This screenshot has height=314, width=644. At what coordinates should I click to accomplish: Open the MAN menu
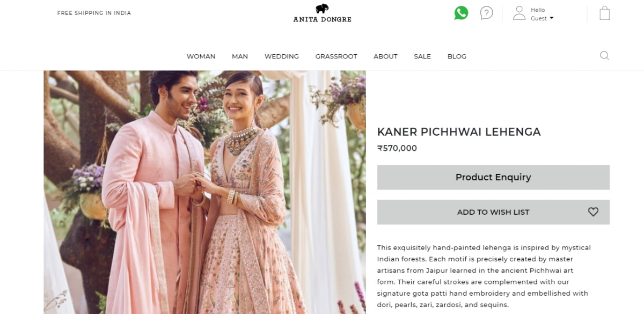[x=240, y=56]
